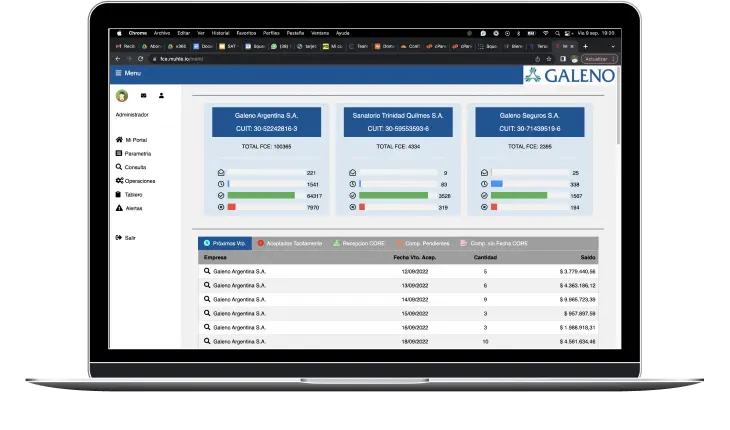Click check-circle icon in Sanatorio Trinidad card
Screen dimensions: 730x430
pyautogui.click(x=352, y=196)
